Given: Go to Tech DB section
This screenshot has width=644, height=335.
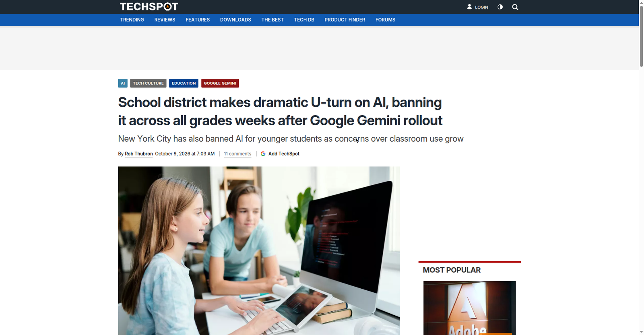Looking at the screenshot, I should click(x=304, y=20).
